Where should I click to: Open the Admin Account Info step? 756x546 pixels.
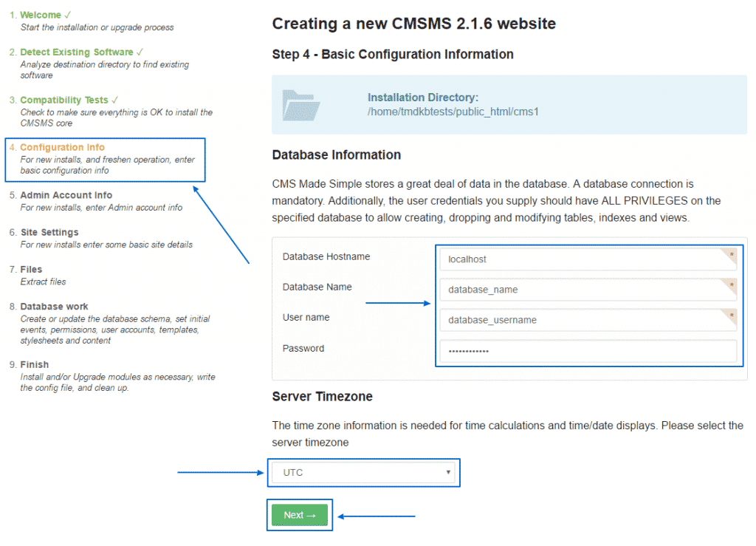(65, 194)
